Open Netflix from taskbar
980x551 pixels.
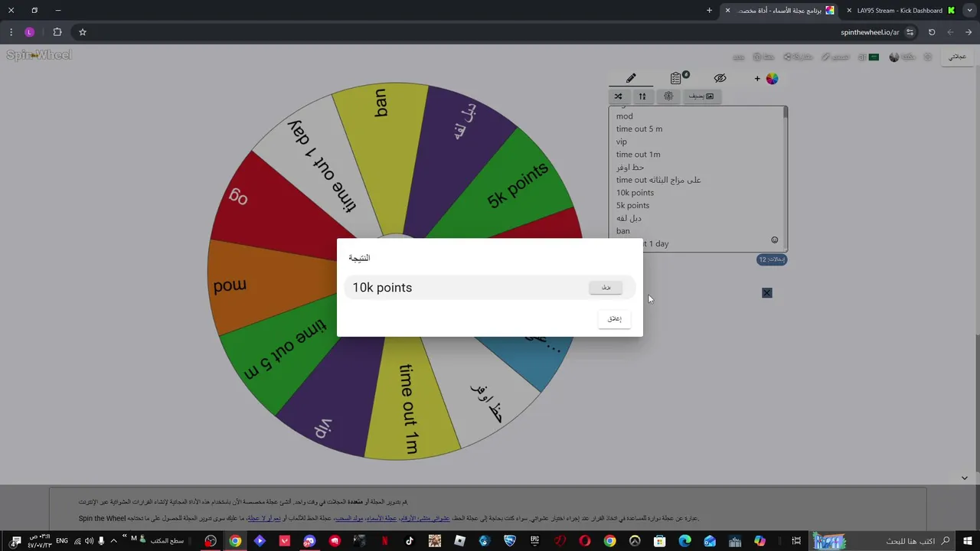(x=385, y=541)
